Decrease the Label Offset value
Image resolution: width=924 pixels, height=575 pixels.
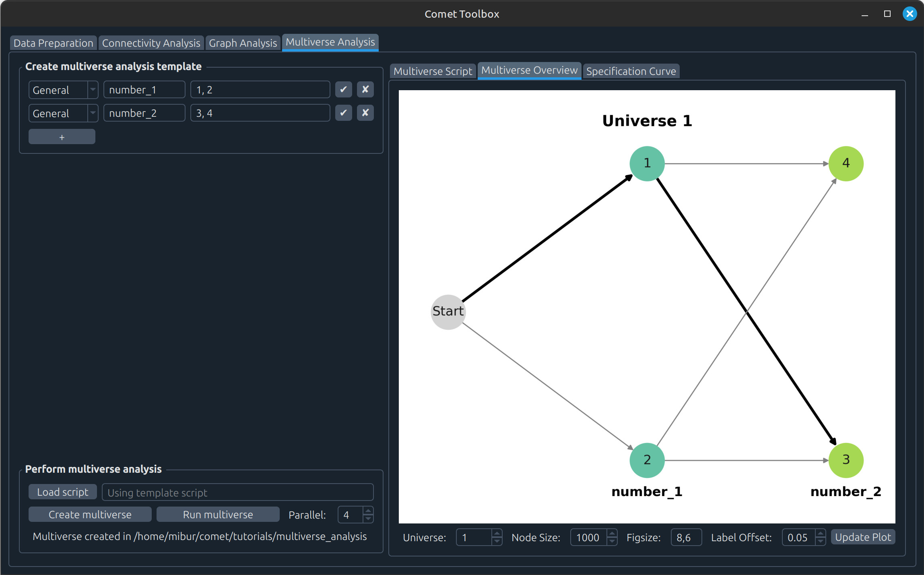click(x=820, y=542)
